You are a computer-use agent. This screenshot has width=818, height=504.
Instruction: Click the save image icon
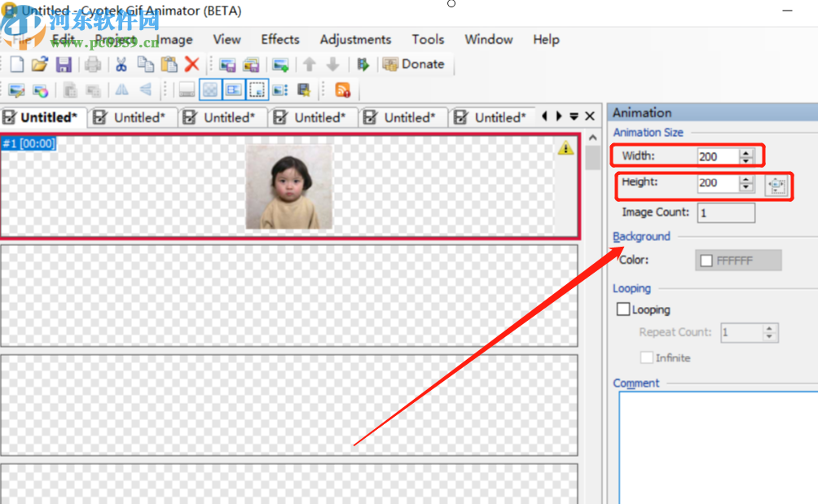(x=227, y=64)
